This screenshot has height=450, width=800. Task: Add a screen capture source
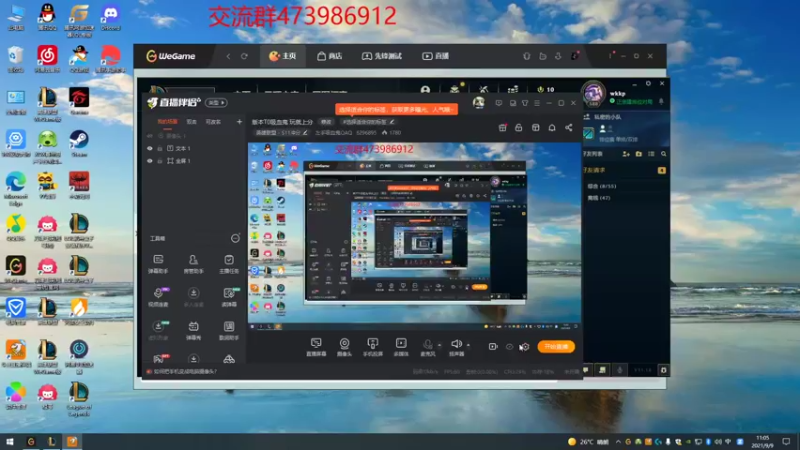point(316,347)
